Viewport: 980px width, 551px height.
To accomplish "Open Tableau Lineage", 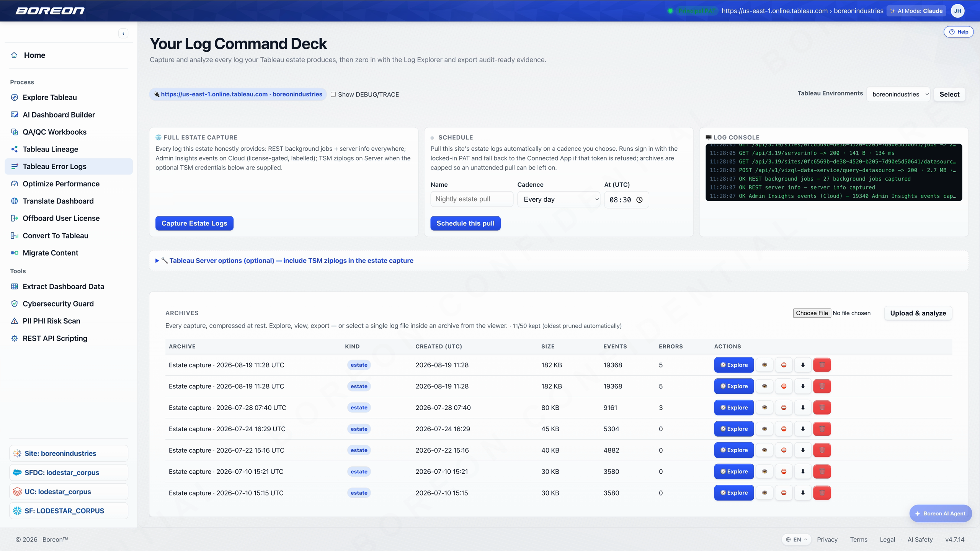I will [x=69, y=149].
